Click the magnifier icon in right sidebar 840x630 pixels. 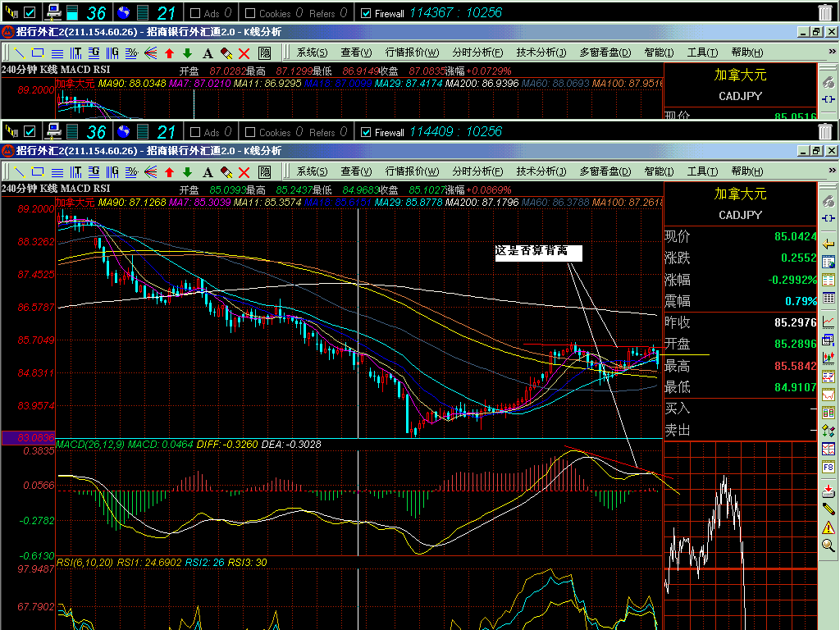(828, 546)
